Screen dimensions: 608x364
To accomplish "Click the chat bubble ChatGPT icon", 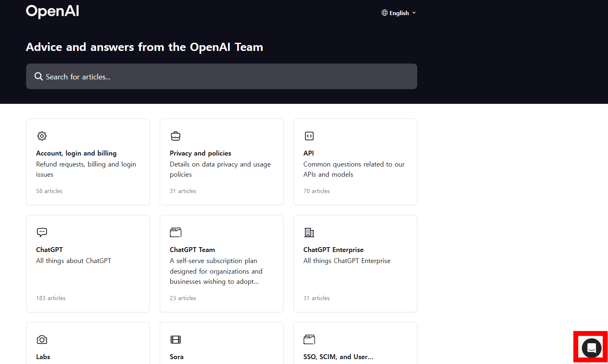I will point(42,232).
